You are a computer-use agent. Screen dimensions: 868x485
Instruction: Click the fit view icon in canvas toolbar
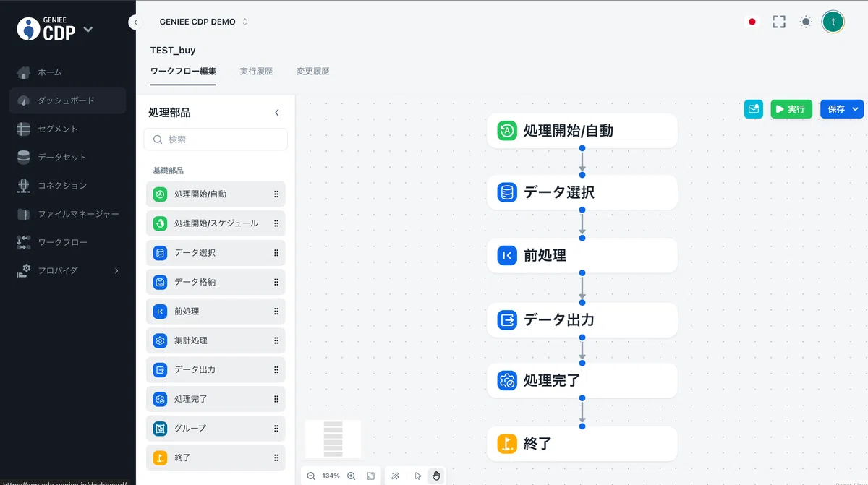point(370,476)
